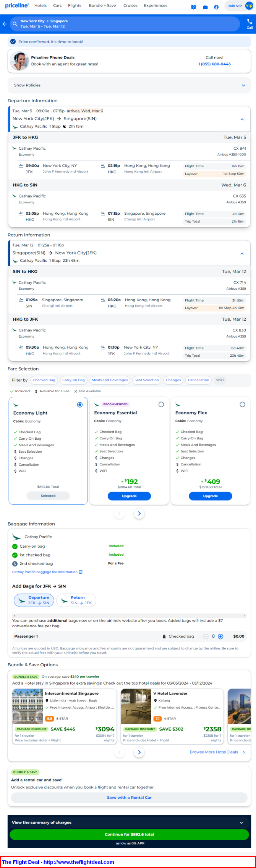256x868 pixels.
Task: Open Cathay Pacific baggage fee information
Action: click(45, 572)
